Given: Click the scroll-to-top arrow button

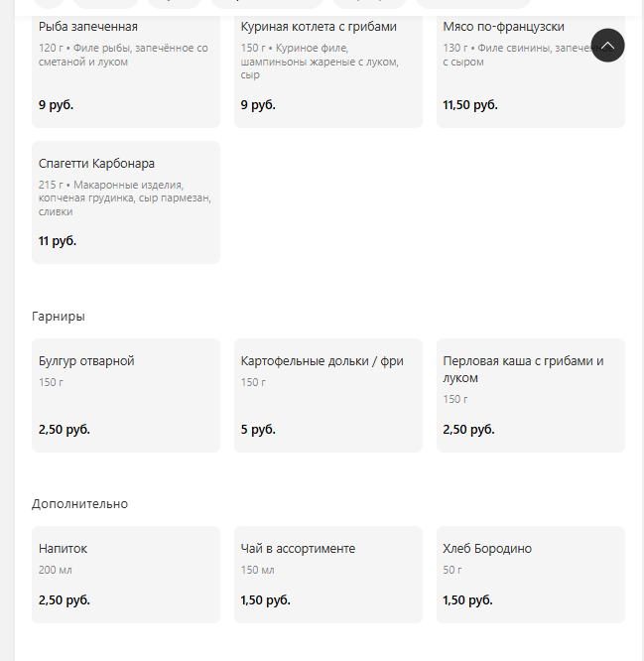Looking at the screenshot, I should (607, 45).
